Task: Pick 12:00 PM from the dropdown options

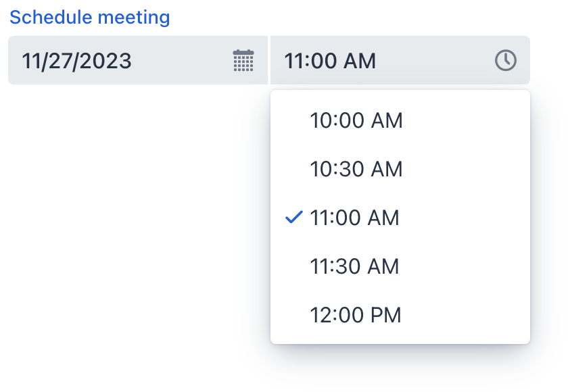Action: point(356,315)
